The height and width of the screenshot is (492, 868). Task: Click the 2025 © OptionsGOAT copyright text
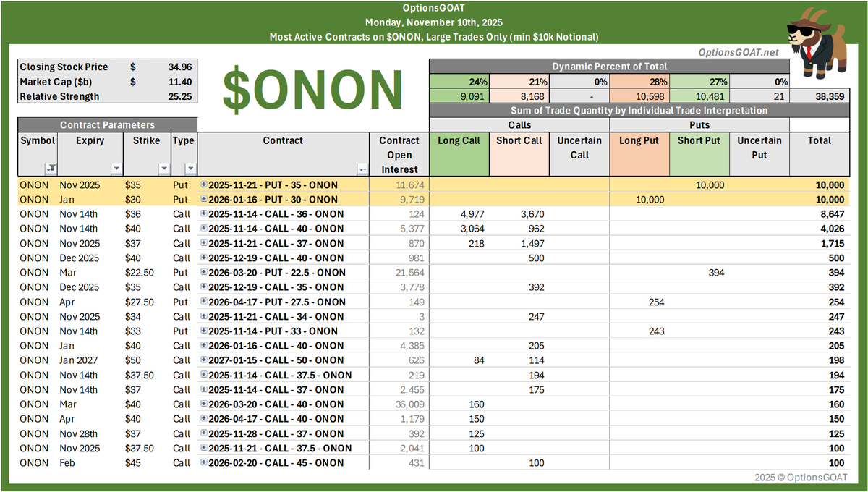pyautogui.click(x=799, y=478)
